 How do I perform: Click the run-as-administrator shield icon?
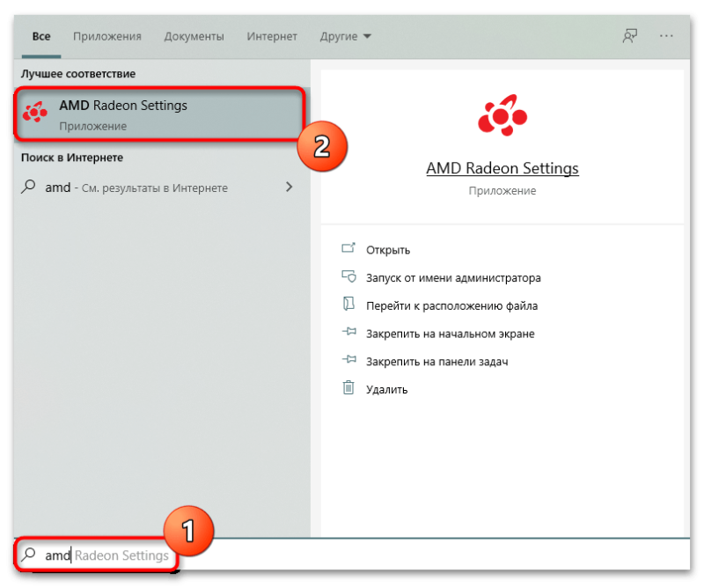pos(348,276)
